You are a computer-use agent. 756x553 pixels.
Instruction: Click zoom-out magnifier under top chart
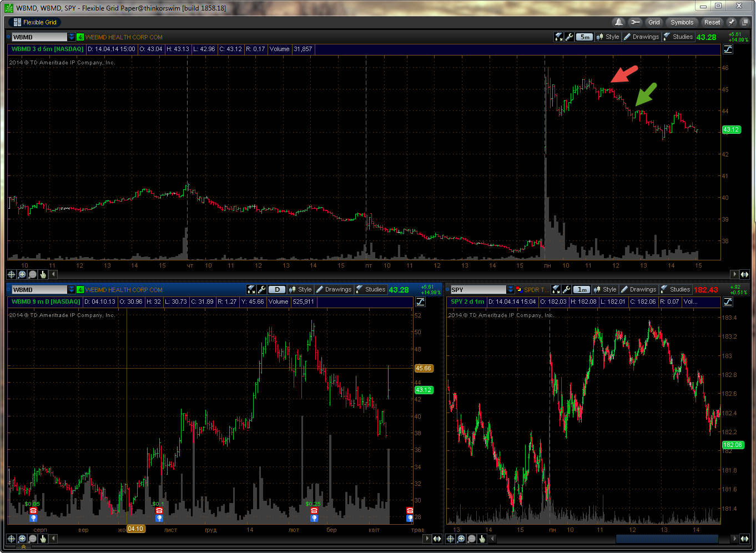(x=33, y=274)
